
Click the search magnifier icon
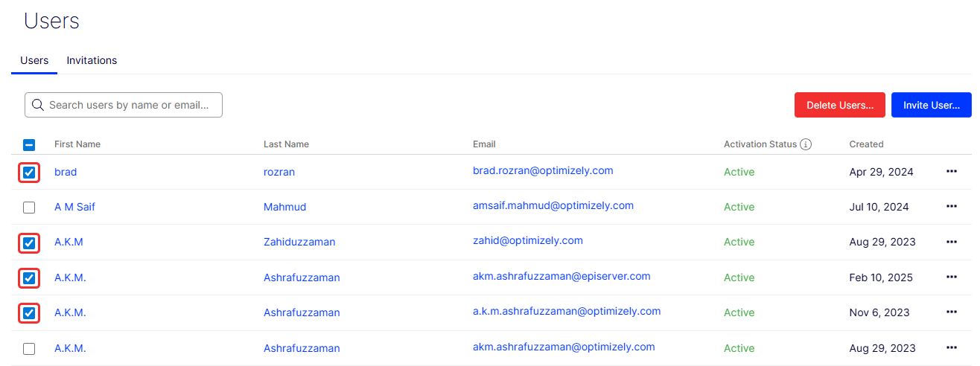(37, 105)
